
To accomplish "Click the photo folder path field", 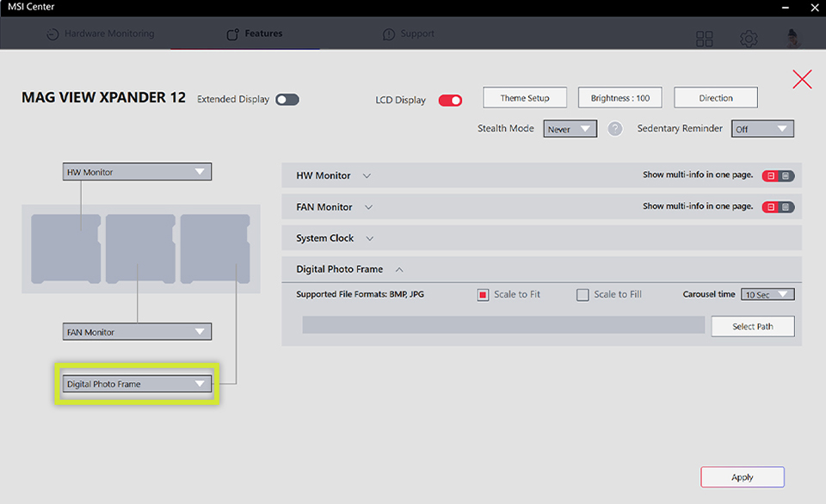I will pyautogui.click(x=503, y=325).
